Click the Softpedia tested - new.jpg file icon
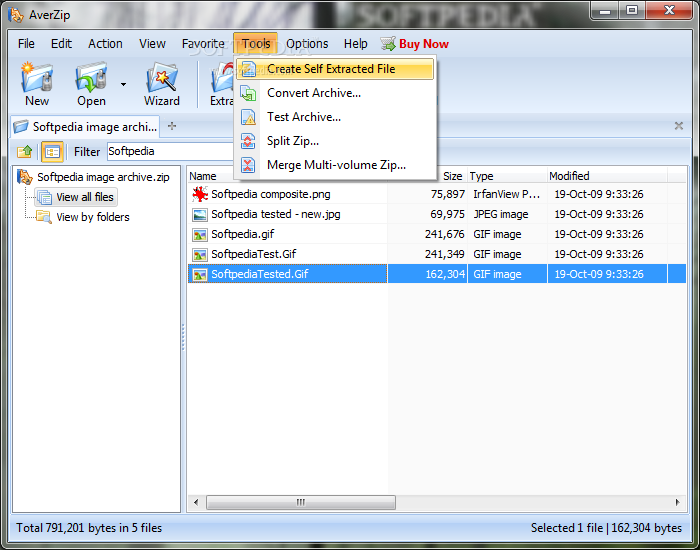Viewport: 700px width, 550px height. [x=200, y=214]
